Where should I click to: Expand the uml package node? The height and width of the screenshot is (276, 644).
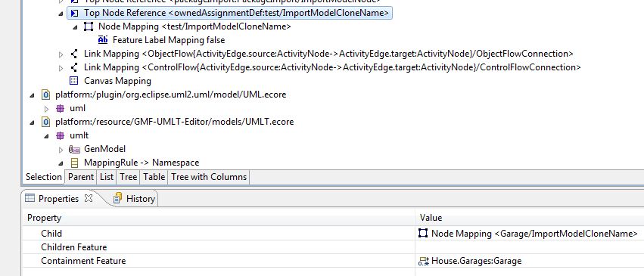[x=46, y=109]
